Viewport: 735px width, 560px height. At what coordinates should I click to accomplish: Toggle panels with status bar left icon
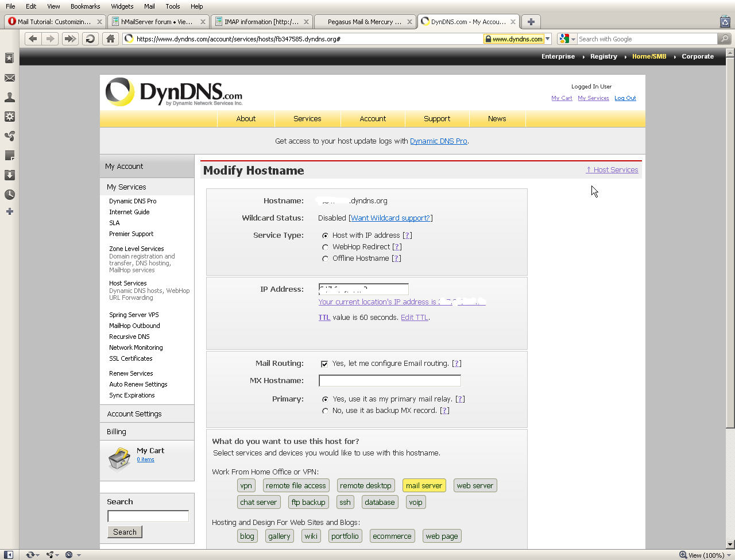[x=9, y=555]
